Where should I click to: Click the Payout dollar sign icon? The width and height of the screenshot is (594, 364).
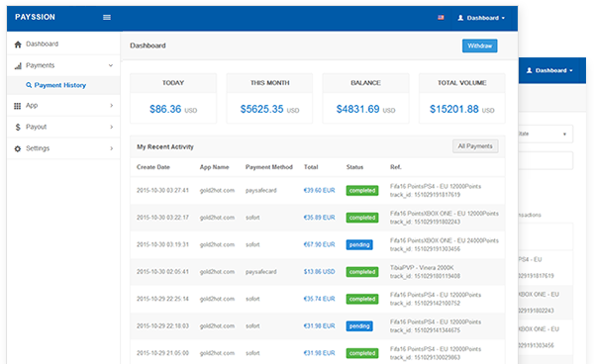[18, 128]
